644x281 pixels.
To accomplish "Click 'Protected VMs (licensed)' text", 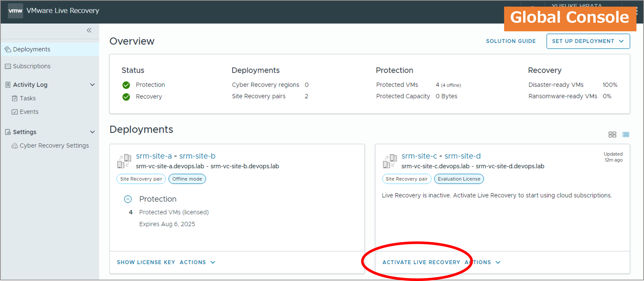I will 174,212.
